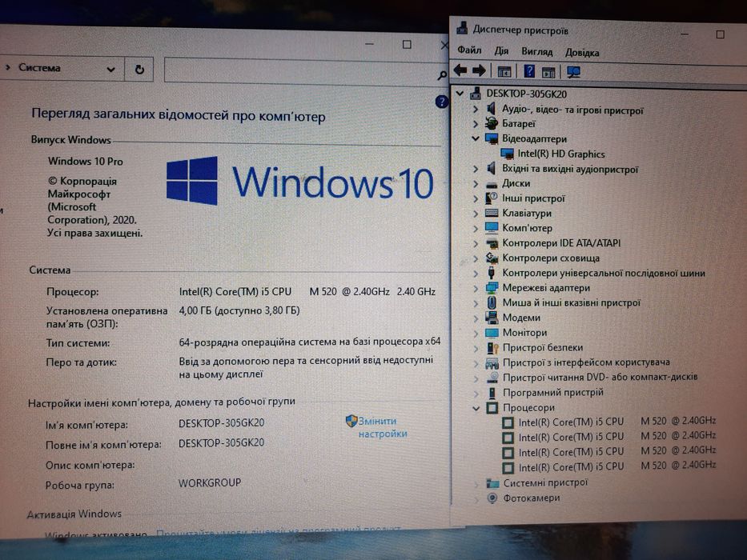
Task: Select the Пристрої безпеки icon
Action: tap(492, 348)
